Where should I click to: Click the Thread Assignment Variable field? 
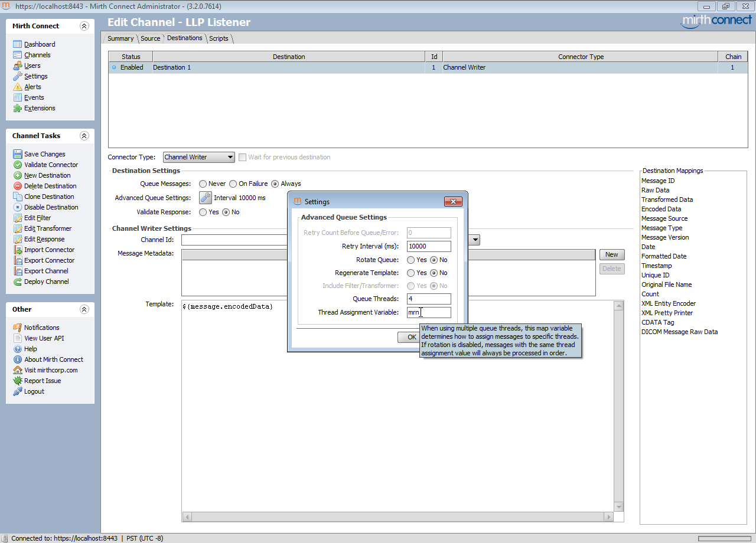429,312
